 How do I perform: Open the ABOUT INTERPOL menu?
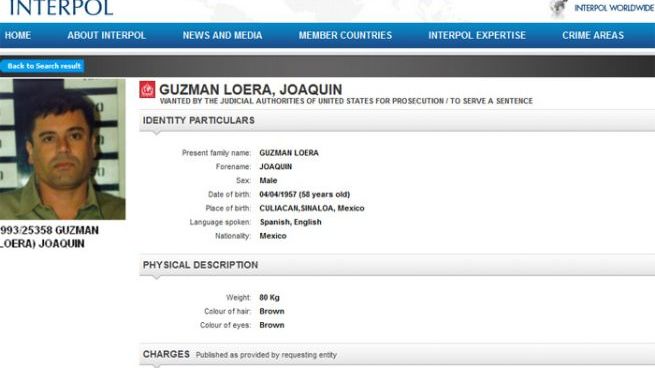coord(107,36)
